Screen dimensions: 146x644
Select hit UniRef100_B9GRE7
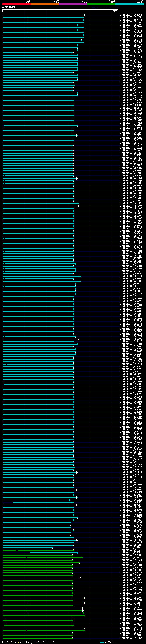tap(131, 376)
